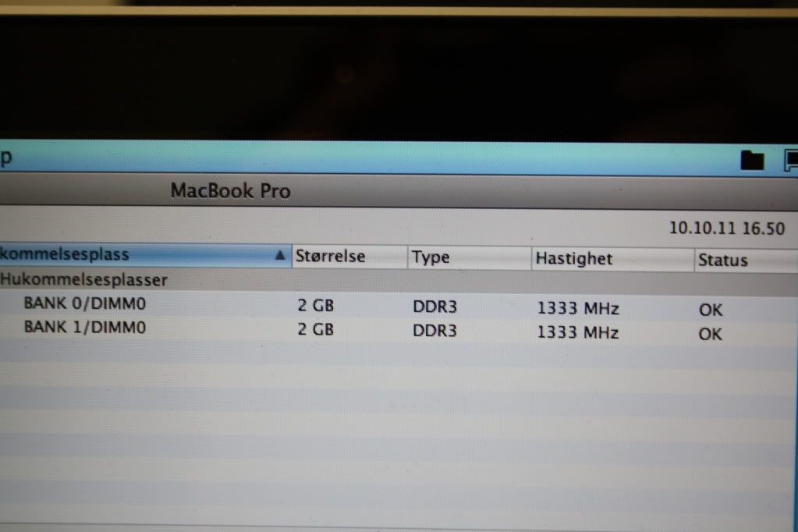Sort by the Type column header

[431, 258]
